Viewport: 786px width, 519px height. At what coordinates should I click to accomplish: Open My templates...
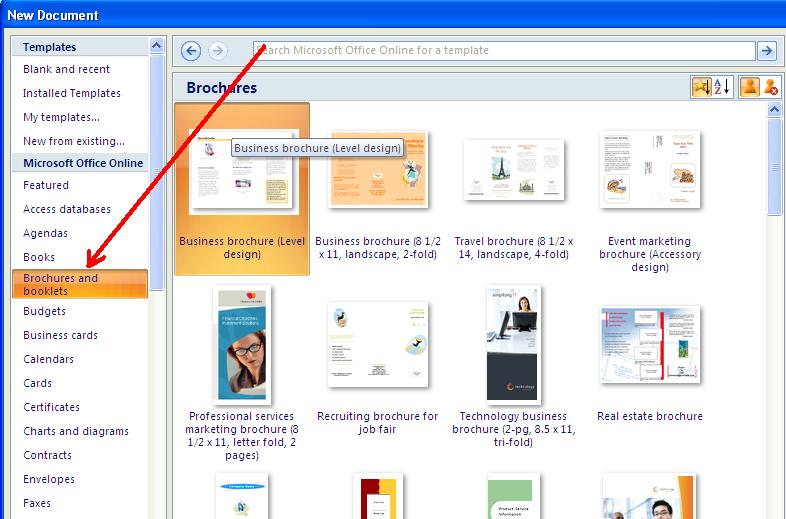tap(61, 117)
